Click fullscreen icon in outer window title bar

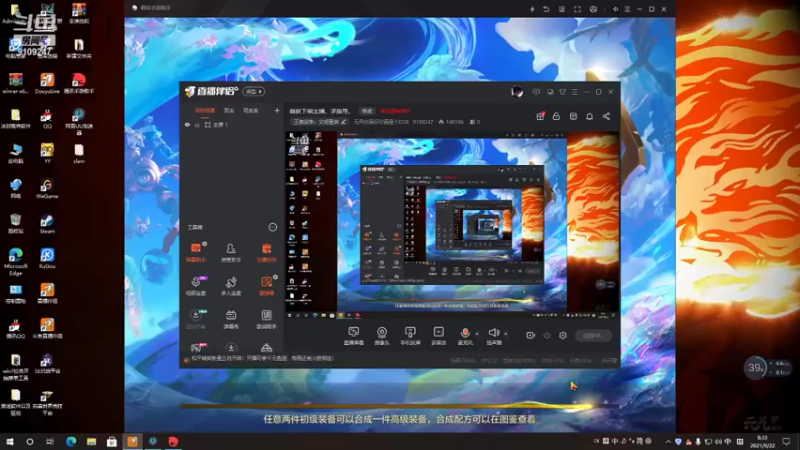click(x=577, y=9)
